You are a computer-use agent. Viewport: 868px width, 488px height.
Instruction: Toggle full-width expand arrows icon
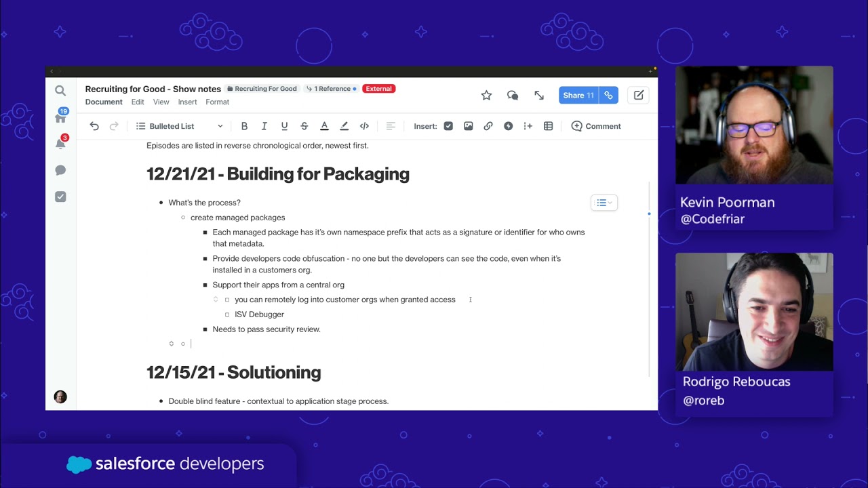539,96
